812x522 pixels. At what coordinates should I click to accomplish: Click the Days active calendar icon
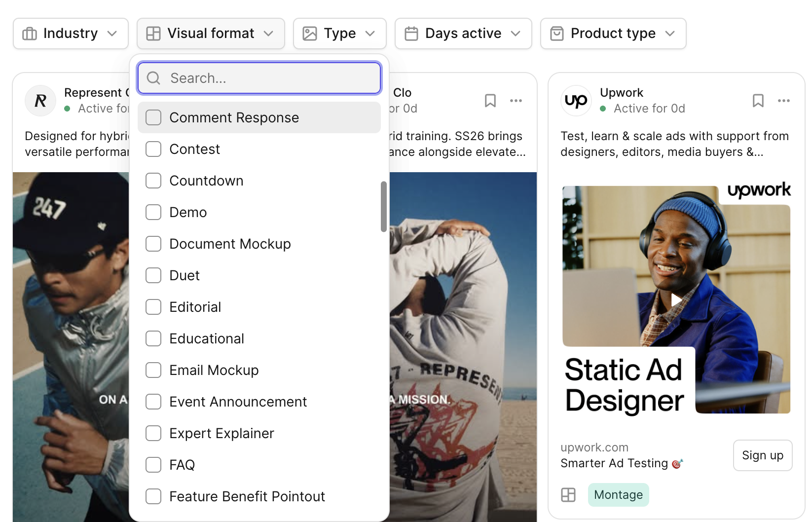(411, 34)
